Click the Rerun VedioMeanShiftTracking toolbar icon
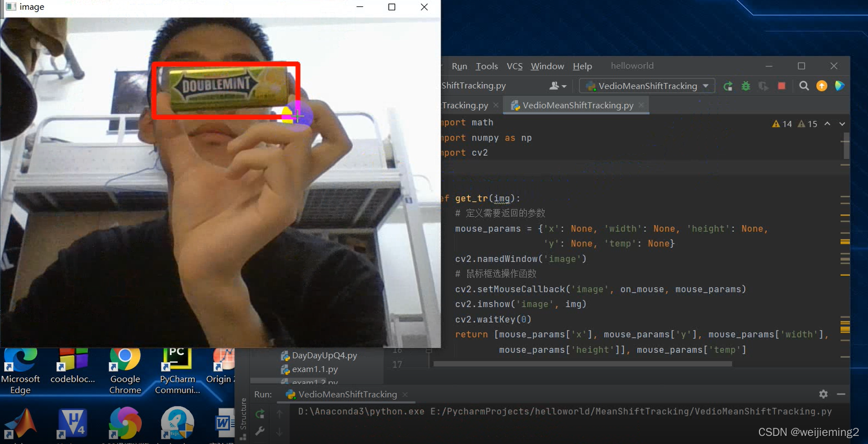Image resolution: width=868 pixels, height=444 pixels. (728, 86)
